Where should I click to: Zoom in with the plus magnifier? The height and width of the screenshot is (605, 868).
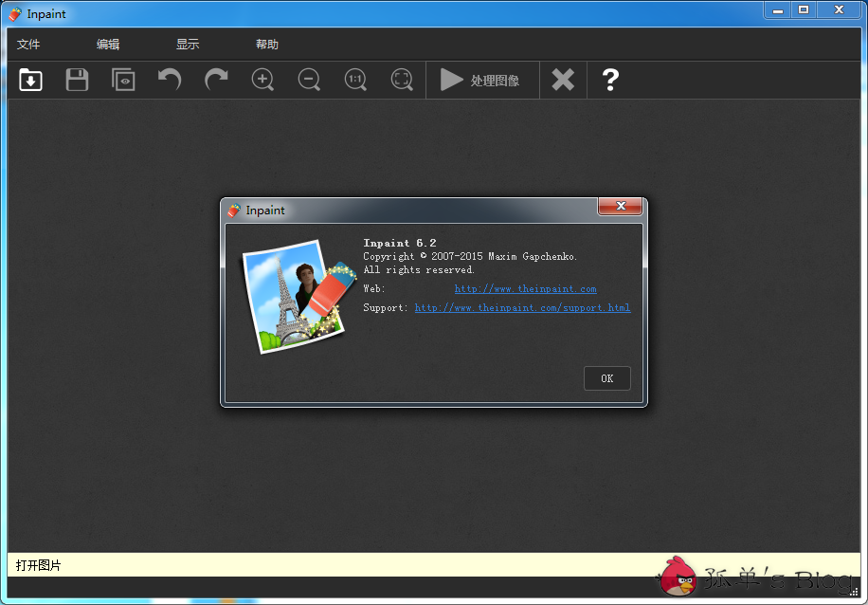pos(262,80)
